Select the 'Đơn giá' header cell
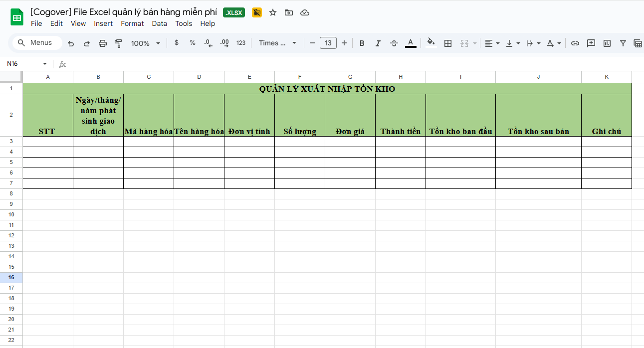This screenshot has width=644, height=348. click(x=350, y=115)
